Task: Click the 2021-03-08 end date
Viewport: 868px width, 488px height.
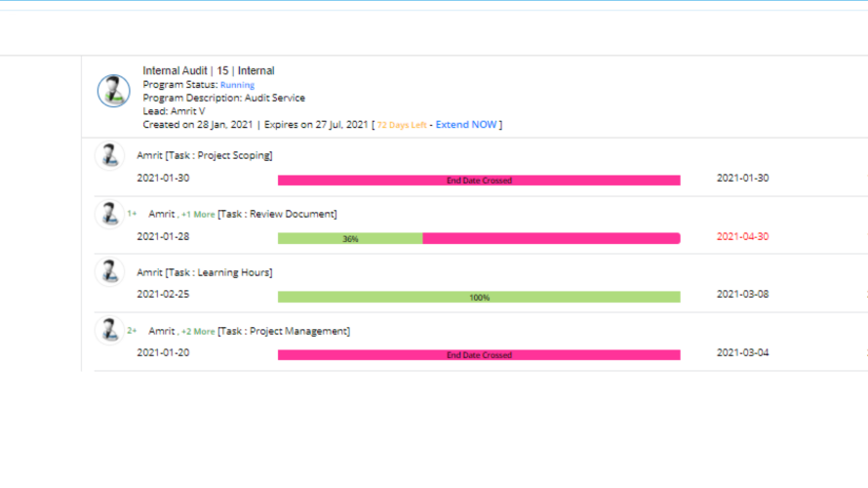Action: point(742,294)
